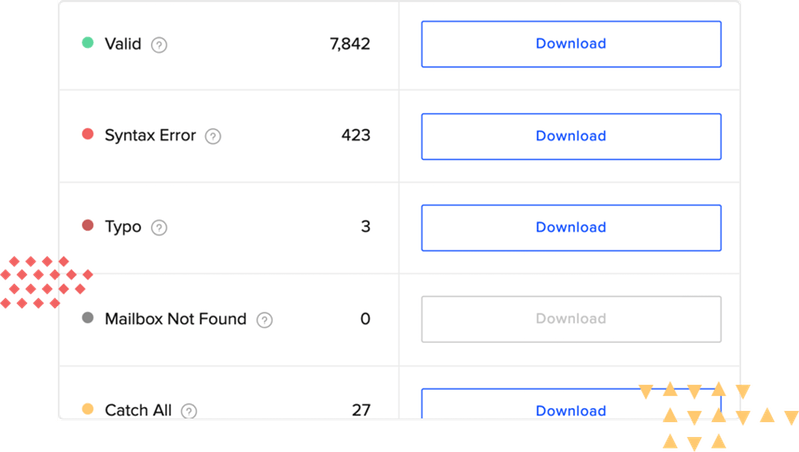Select the Syntax Error count 423
This screenshot has width=799, height=452.
coord(355,135)
